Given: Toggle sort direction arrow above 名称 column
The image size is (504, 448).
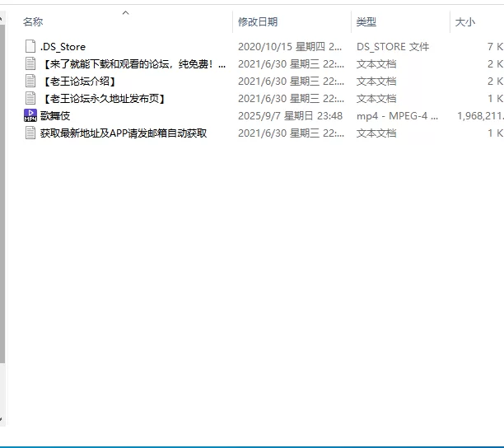Looking at the screenshot, I should coord(125,12).
